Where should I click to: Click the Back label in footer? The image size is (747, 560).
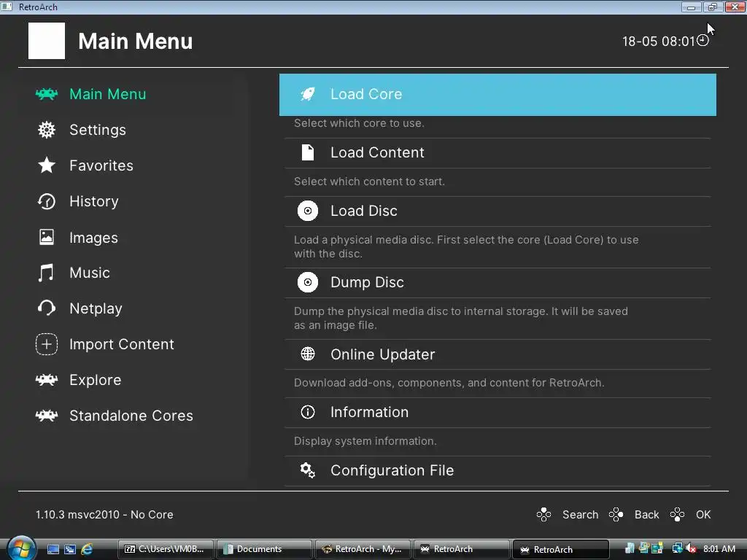646,514
